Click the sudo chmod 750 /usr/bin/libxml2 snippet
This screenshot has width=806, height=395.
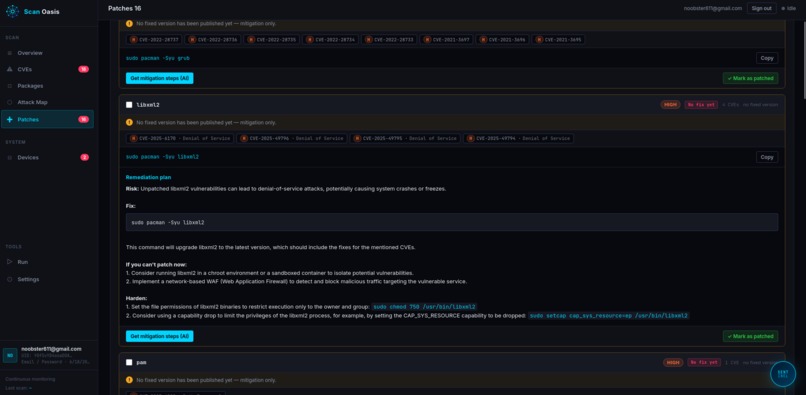tap(424, 307)
